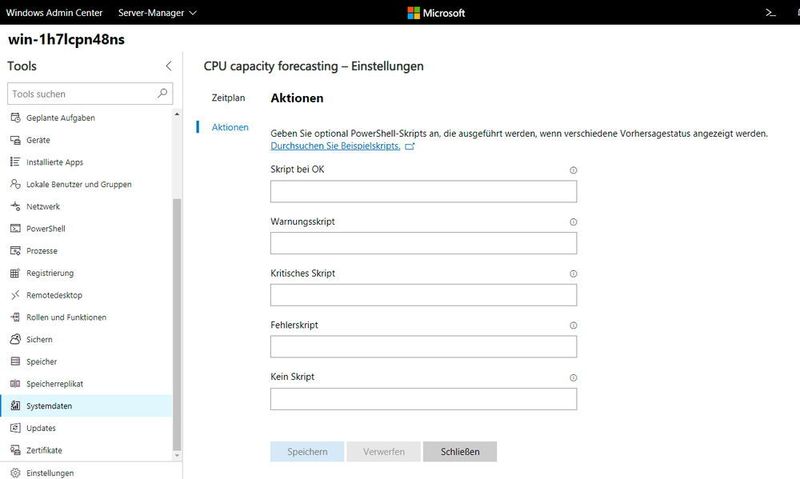Viewport: 800px width, 479px height.
Task: Click the Sichern cloud icon
Action: click(x=15, y=339)
